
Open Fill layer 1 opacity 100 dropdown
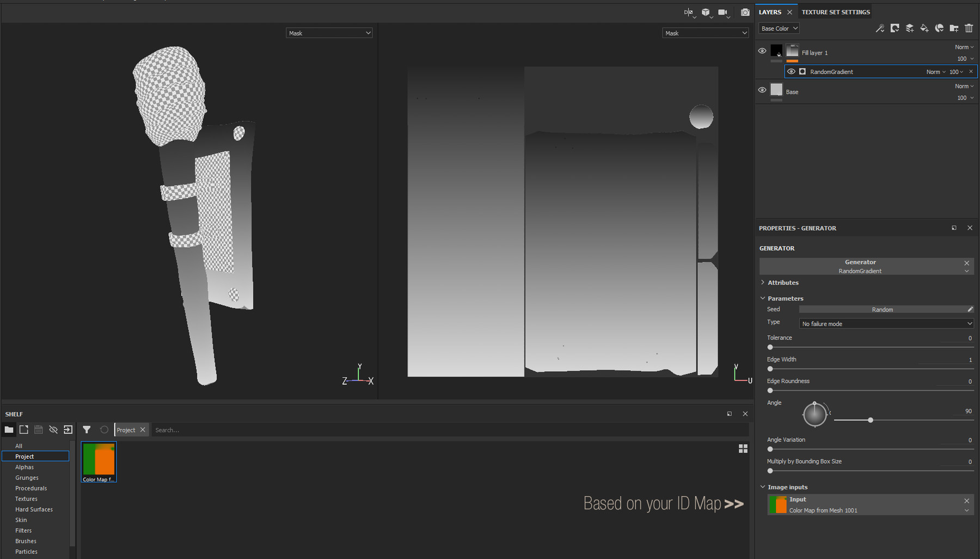965,59
